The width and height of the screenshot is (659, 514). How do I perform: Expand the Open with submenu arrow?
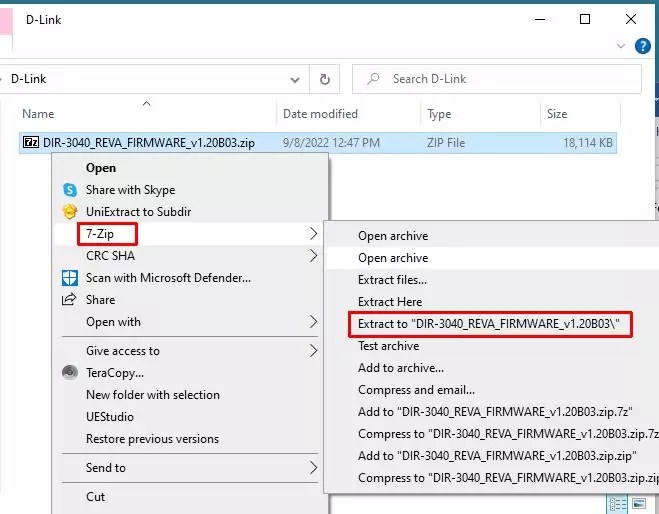tap(314, 322)
